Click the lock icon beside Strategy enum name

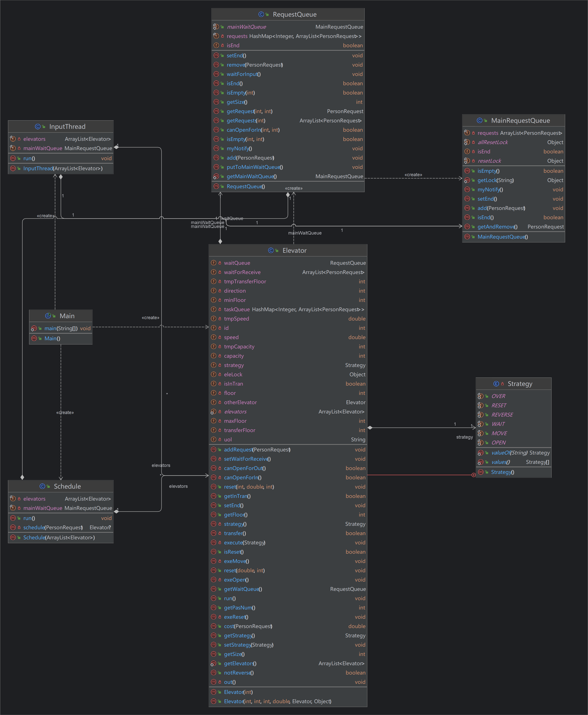click(503, 384)
